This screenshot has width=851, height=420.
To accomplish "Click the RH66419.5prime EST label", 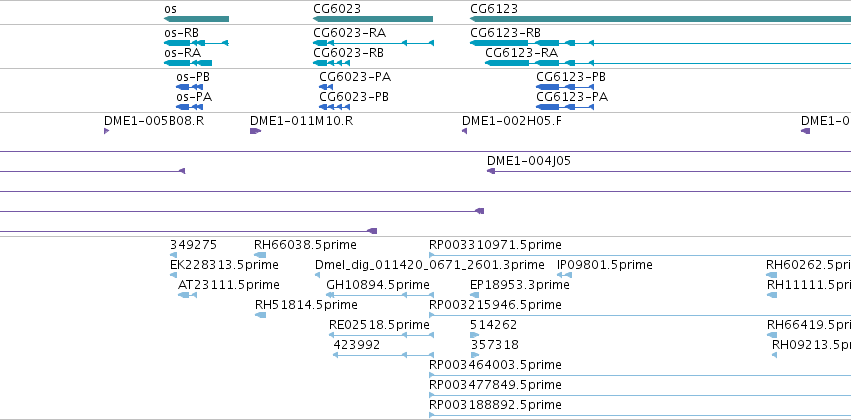I will pos(809,325).
